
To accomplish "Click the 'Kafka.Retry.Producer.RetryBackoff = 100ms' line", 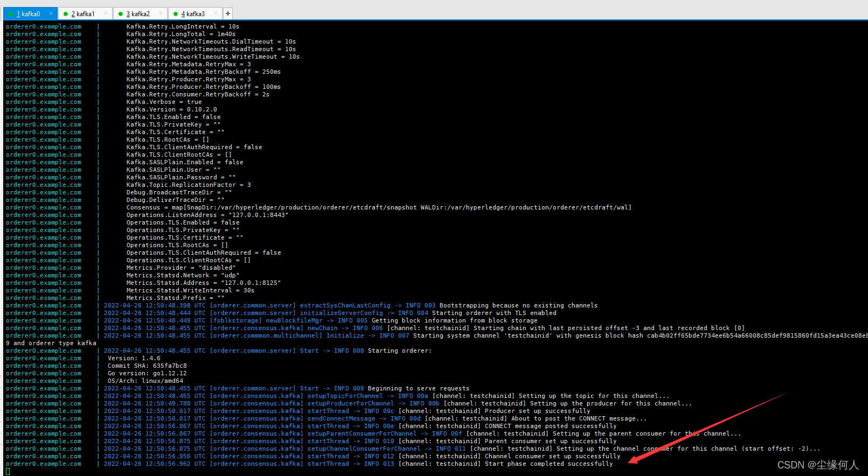I will pos(204,87).
